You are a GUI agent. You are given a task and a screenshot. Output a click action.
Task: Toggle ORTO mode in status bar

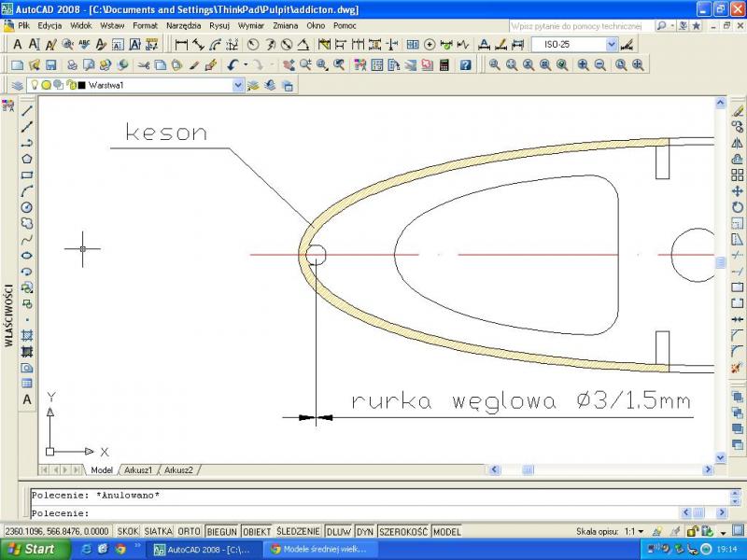190,531
